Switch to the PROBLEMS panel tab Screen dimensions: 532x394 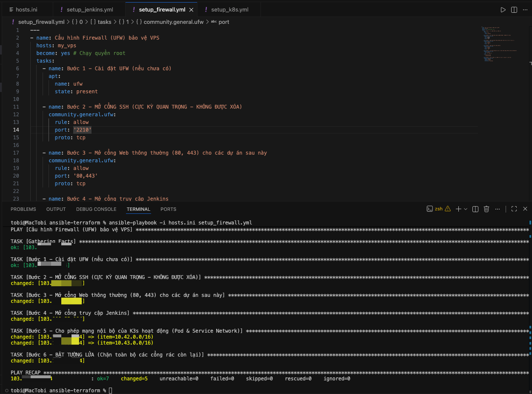click(23, 209)
